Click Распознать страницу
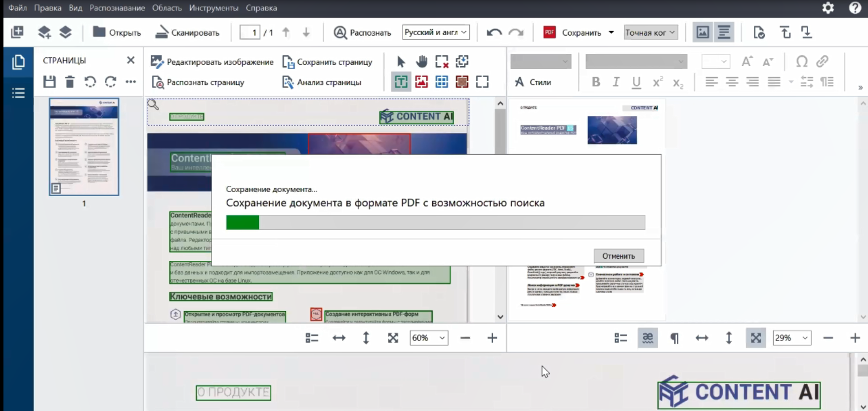 point(198,82)
